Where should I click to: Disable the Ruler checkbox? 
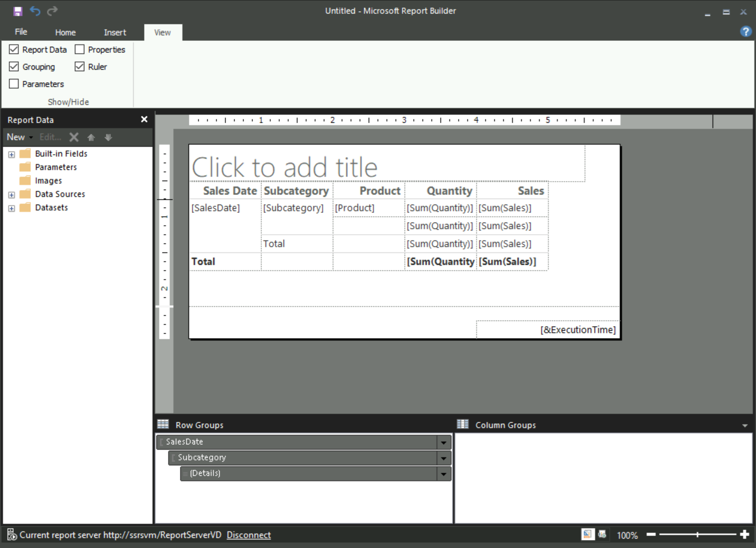pyautogui.click(x=79, y=66)
